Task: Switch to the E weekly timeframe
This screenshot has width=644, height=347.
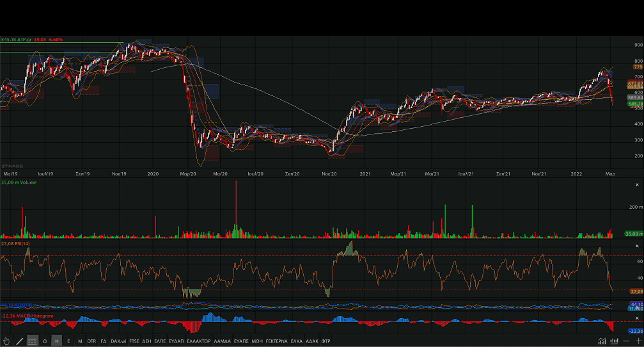Action: point(68,341)
